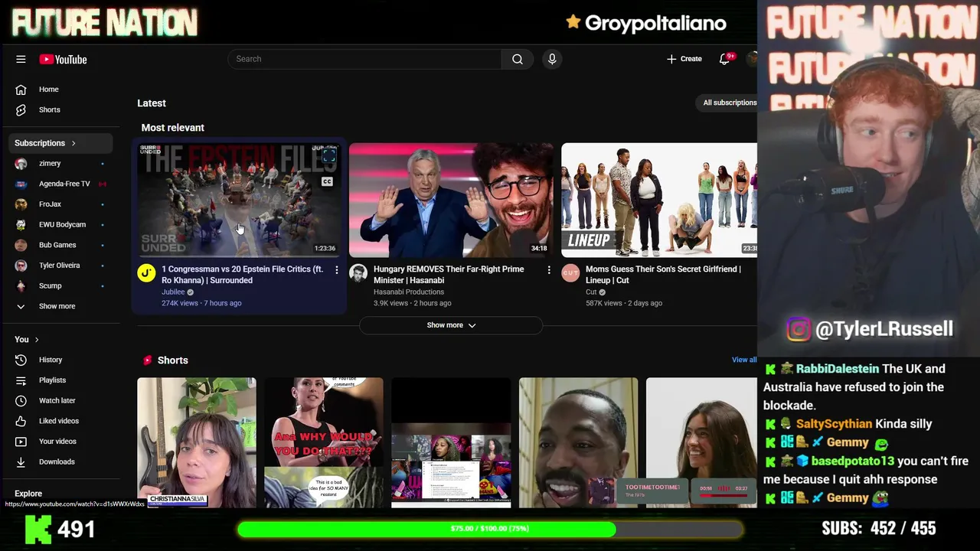Click the Most relevant heading
This screenshot has width=980, height=551.
(173, 128)
